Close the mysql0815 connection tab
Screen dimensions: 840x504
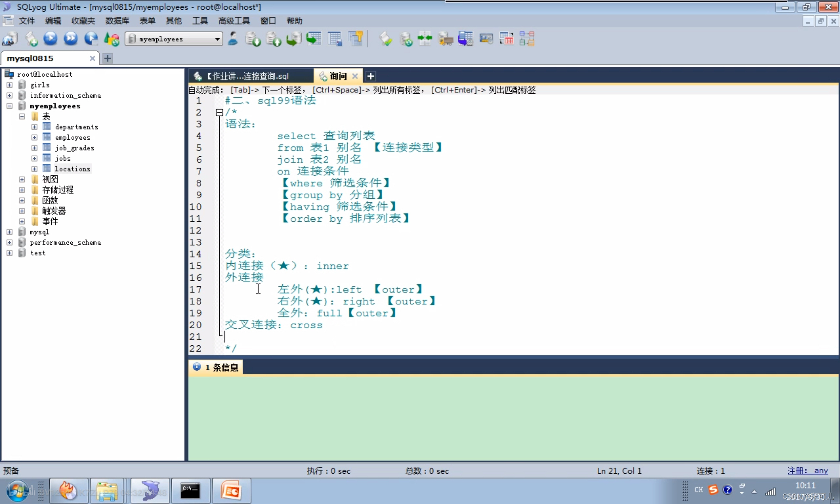(x=92, y=58)
